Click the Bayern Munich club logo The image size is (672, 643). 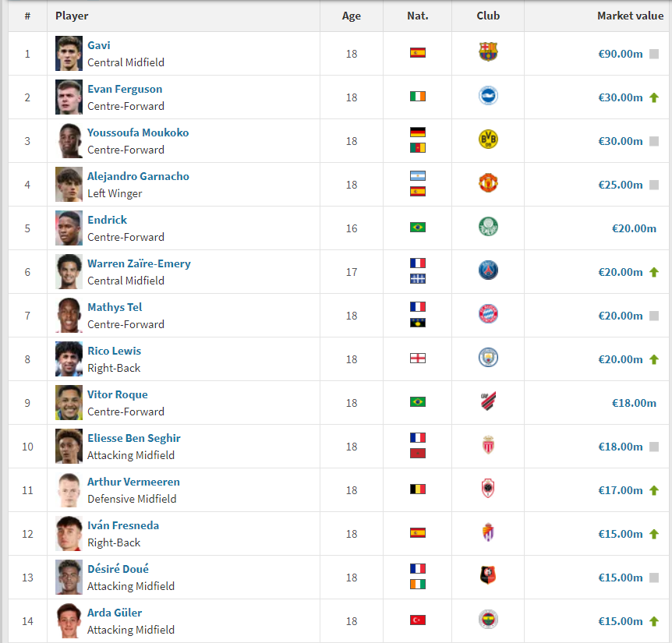click(x=488, y=314)
